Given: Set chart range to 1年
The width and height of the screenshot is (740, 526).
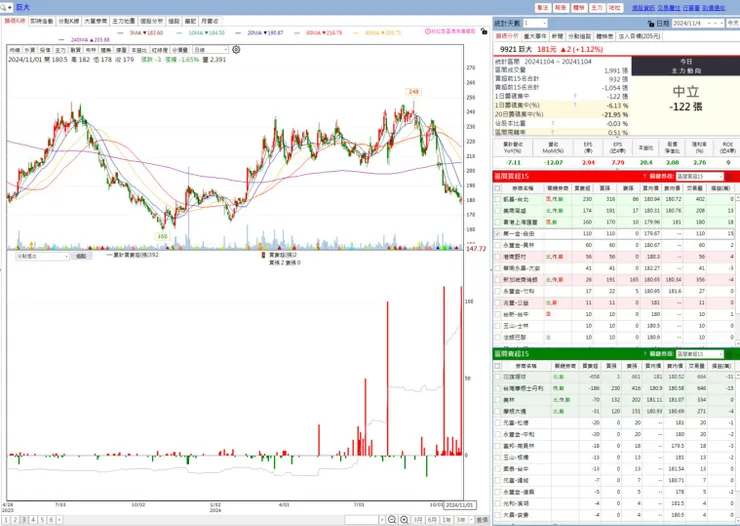Looking at the screenshot, I should coord(446,520).
